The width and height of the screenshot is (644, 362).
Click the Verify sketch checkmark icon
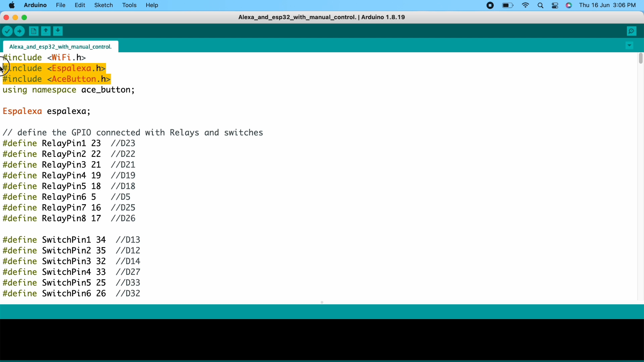click(x=7, y=32)
